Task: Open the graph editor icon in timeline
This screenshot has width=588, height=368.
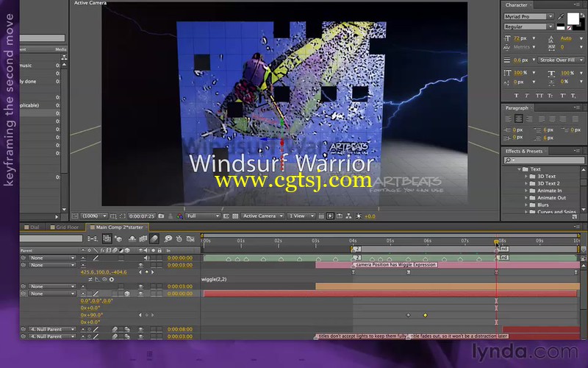Action: 190,238
